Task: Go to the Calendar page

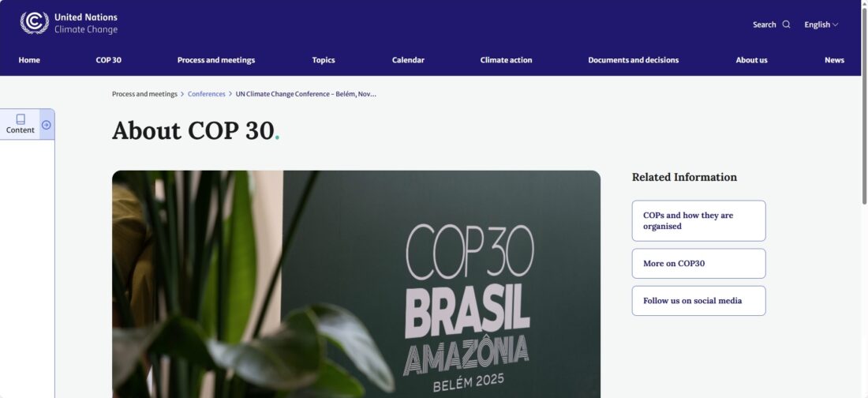Action: click(408, 60)
